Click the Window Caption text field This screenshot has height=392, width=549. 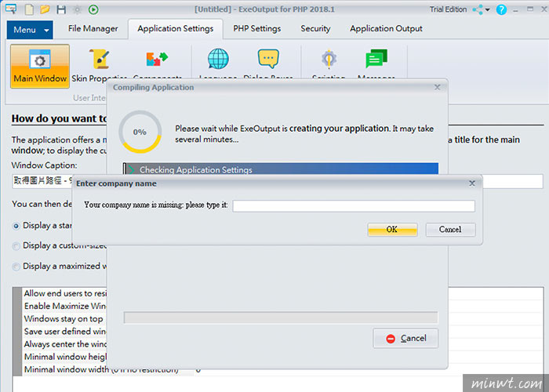click(278, 181)
